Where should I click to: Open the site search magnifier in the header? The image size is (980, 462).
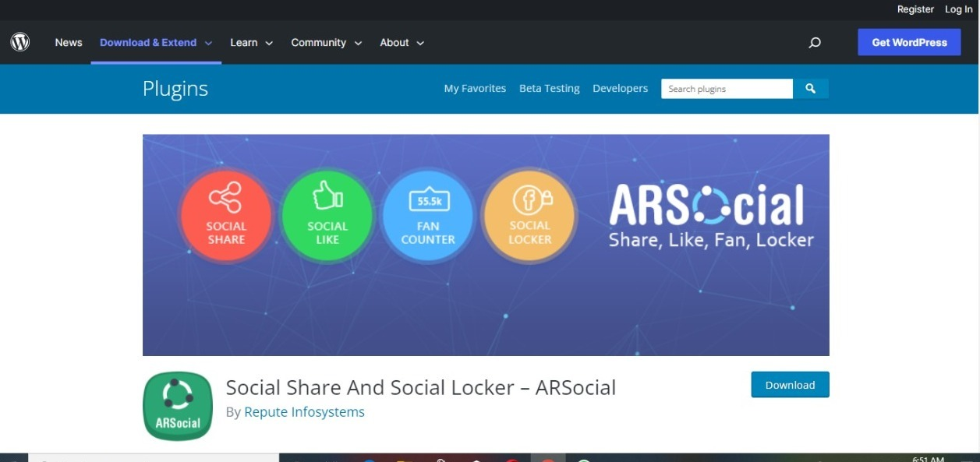click(x=815, y=43)
